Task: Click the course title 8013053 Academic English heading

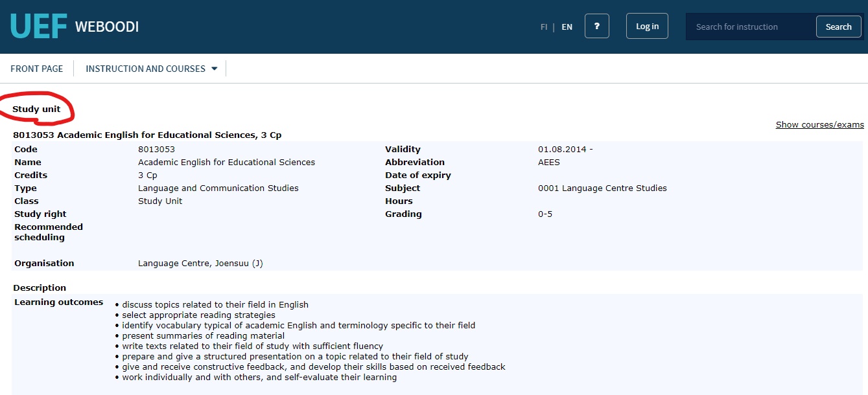Action: point(147,135)
